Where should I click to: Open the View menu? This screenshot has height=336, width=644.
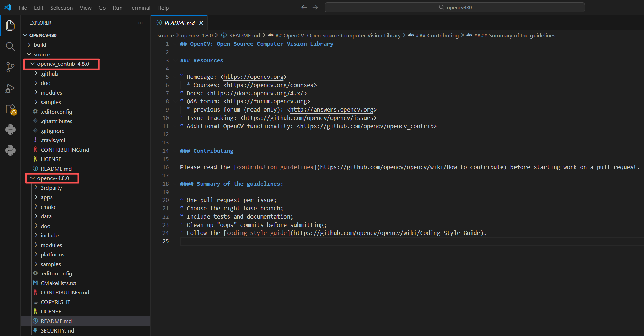point(86,8)
